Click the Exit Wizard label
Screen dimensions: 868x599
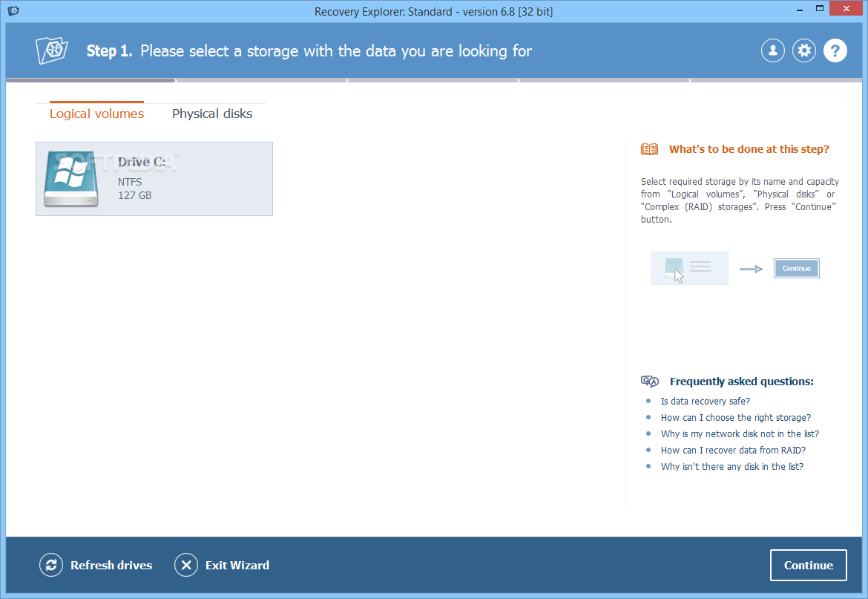coord(237,566)
